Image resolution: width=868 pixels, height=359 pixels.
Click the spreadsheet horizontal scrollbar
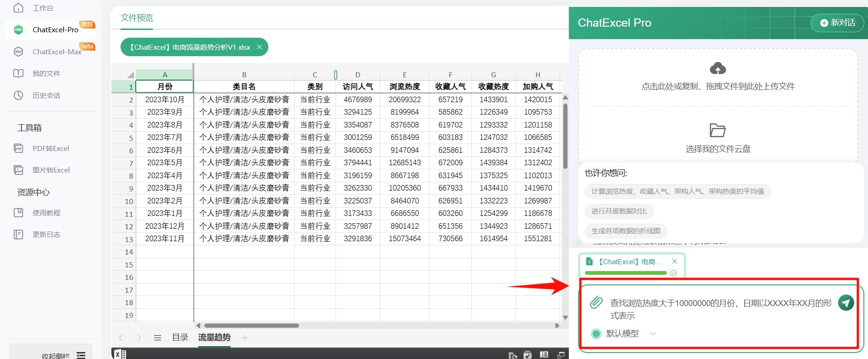[251, 325]
